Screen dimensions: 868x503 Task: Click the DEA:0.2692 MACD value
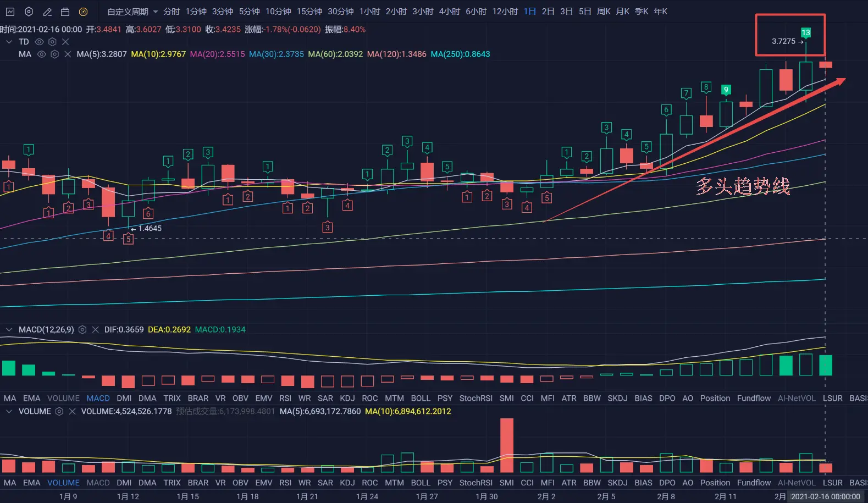[169, 330]
